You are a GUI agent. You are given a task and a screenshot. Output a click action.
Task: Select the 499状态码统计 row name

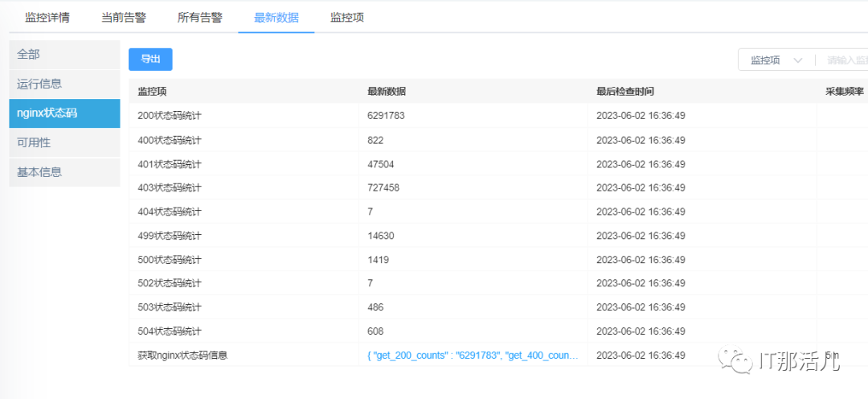click(170, 236)
